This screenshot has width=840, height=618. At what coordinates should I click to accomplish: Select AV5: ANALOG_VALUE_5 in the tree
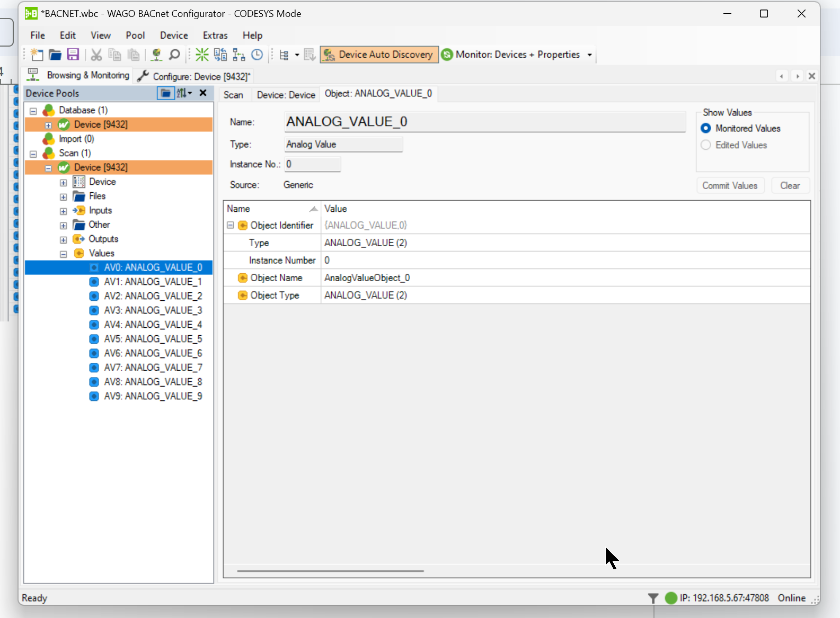pyautogui.click(x=153, y=339)
